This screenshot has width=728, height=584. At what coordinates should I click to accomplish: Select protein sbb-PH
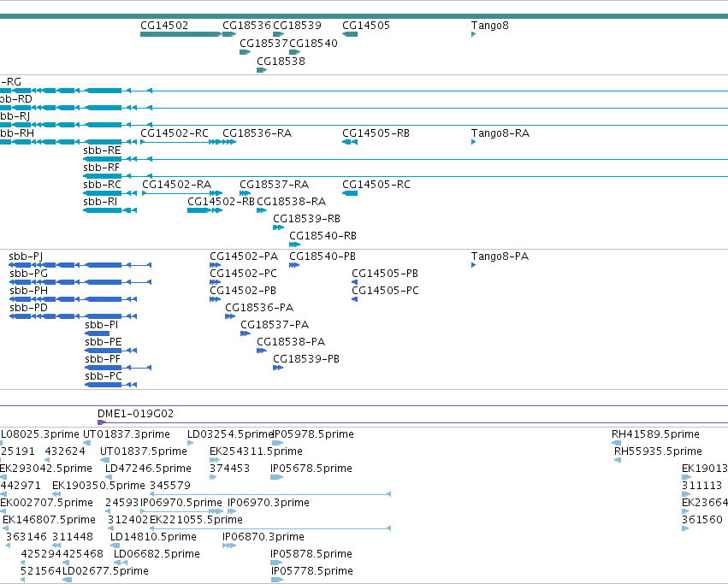click(73, 299)
